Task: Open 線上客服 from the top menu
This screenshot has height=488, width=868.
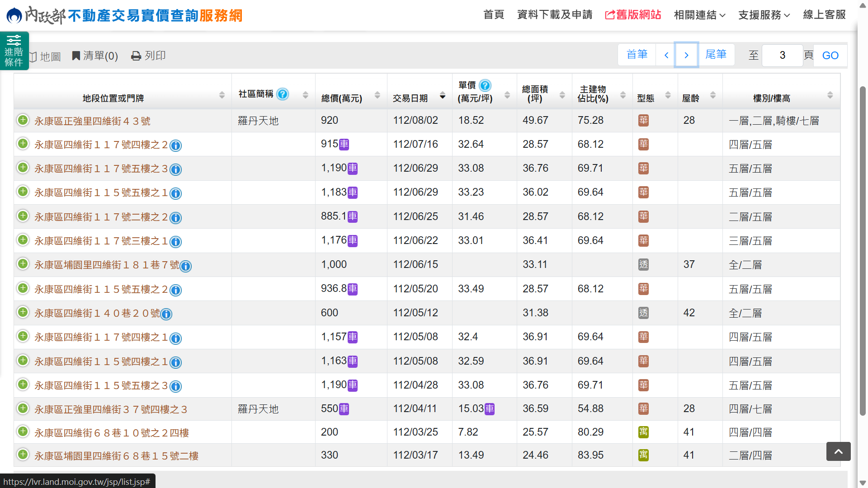Action: pyautogui.click(x=824, y=15)
